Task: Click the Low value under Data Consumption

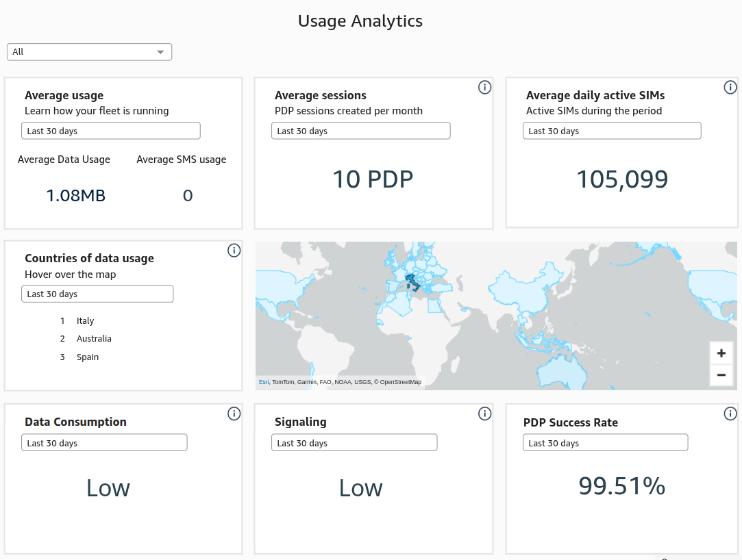Action: [x=108, y=487]
